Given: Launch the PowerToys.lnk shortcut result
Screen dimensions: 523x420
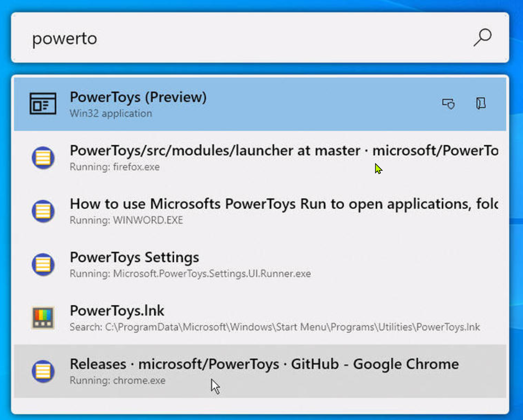Looking at the screenshot, I should pyautogui.click(x=117, y=311).
